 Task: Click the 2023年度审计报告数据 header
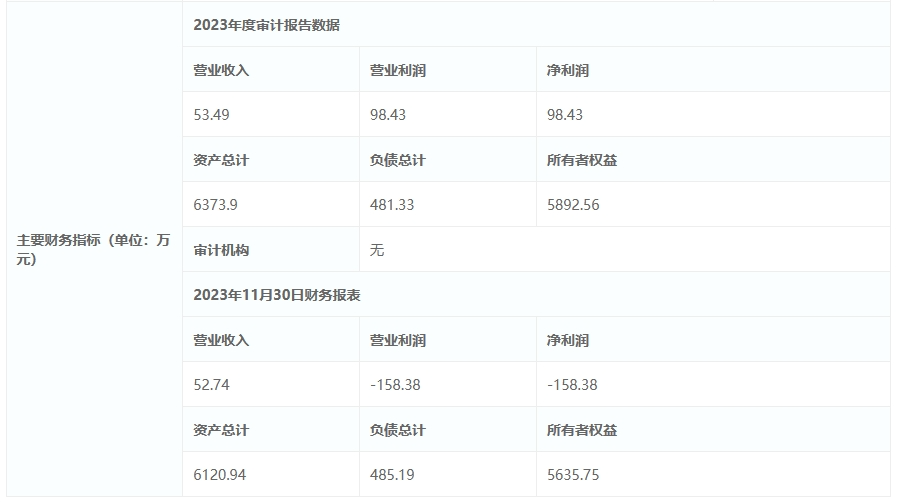(x=266, y=25)
